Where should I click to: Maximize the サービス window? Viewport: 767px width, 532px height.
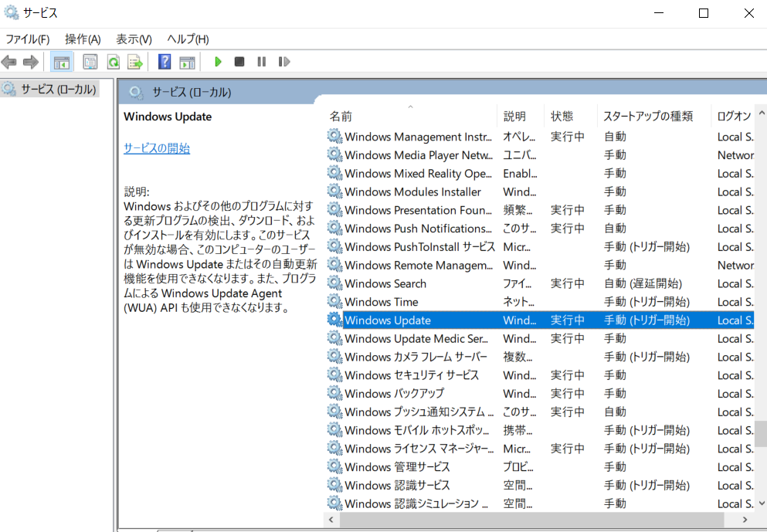(704, 13)
